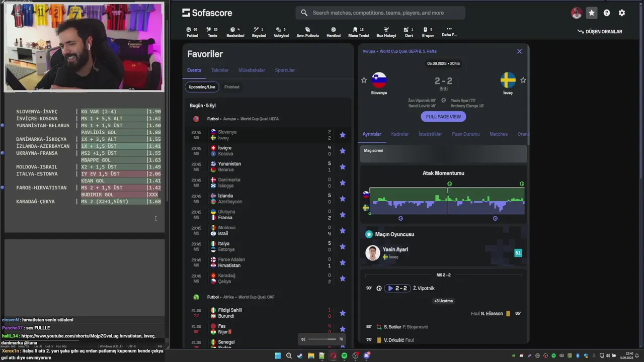Favorite the Slovenya team star
Screen dimensions: 644x362
(364, 80)
